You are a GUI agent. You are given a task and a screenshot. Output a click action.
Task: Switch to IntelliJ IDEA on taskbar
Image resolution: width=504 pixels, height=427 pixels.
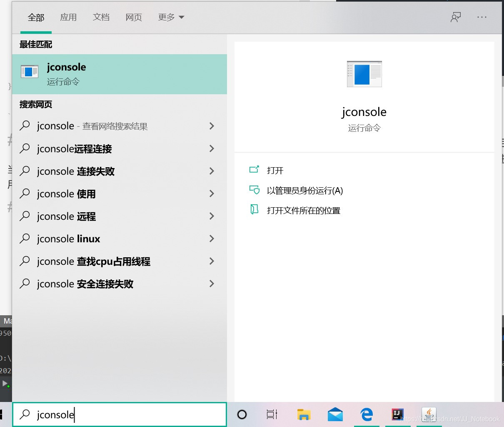tap(398, 414)
